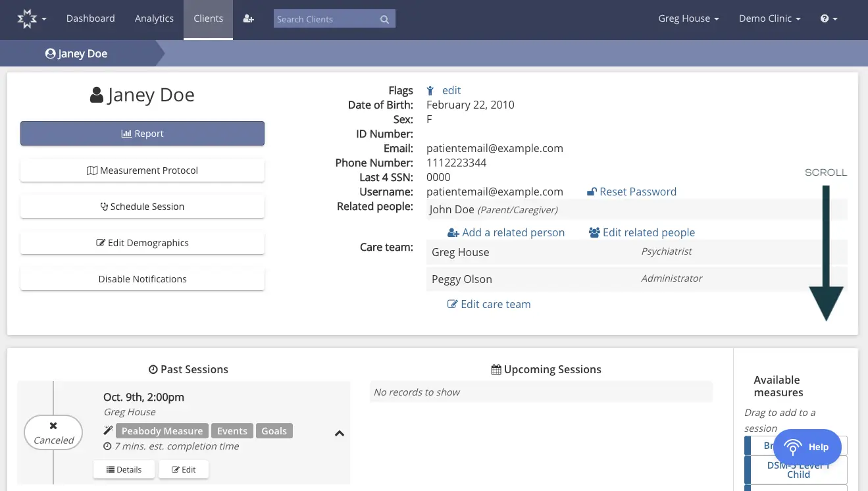
Task: Click the flag edit icon next to Flags
Action: (x=430, y=90)
